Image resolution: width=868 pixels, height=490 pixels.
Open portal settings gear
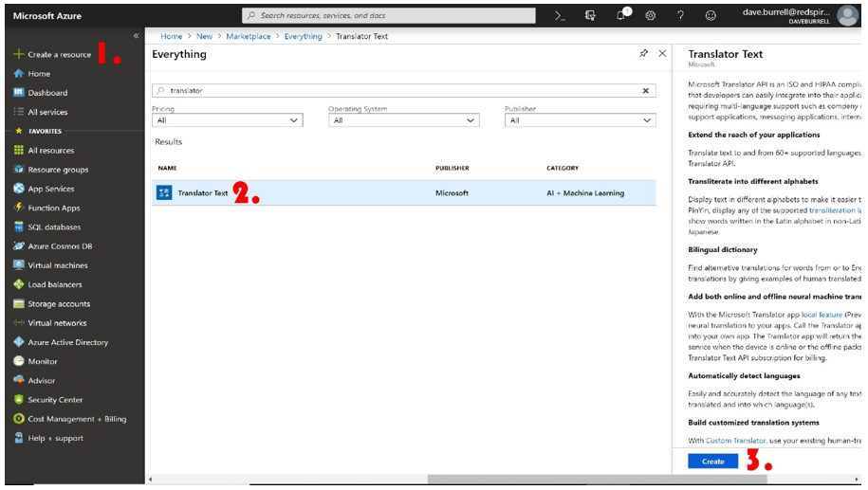651,16
